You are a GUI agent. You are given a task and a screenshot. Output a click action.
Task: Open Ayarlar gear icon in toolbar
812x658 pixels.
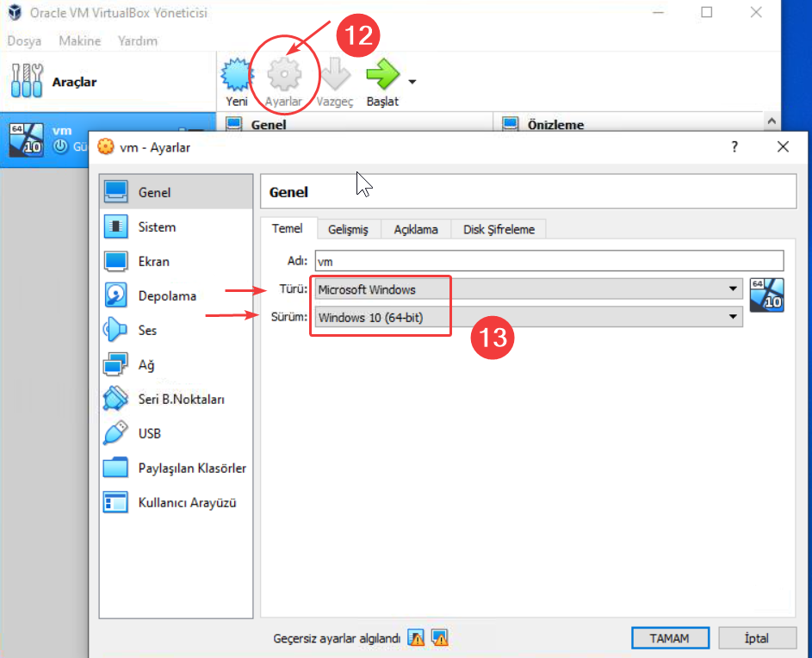[284, 75]
